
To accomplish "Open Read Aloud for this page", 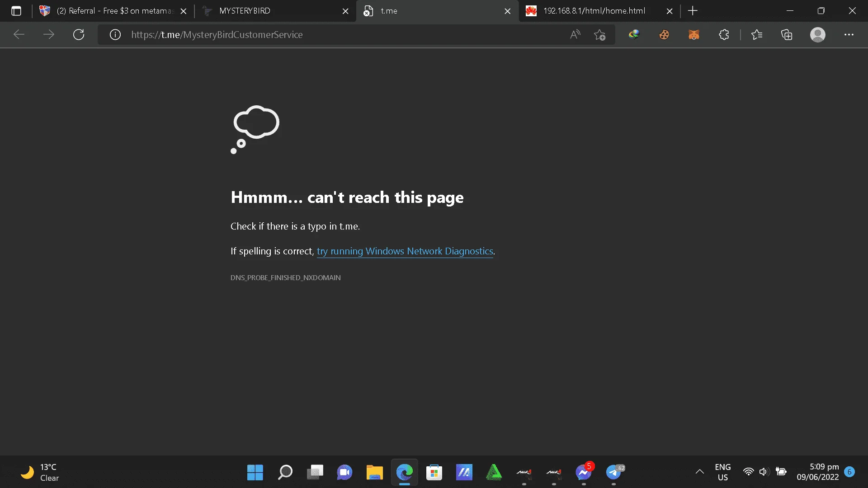I will [x=575, y=35].
